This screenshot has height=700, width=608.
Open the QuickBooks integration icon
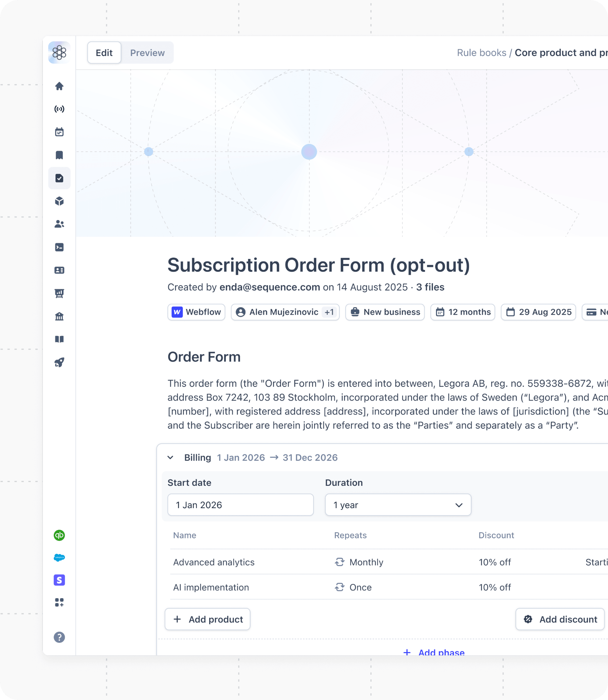(59, 535)
